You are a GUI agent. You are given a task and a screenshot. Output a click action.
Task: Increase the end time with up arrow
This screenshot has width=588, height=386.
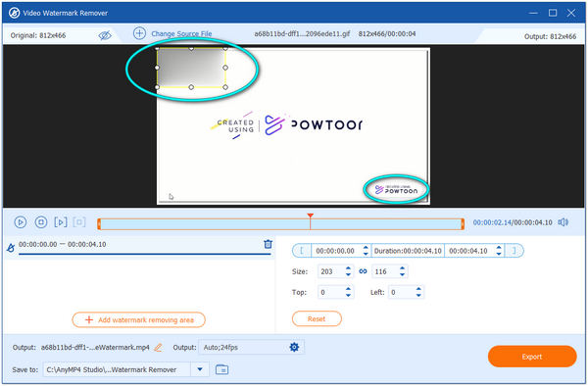(499, 247)
